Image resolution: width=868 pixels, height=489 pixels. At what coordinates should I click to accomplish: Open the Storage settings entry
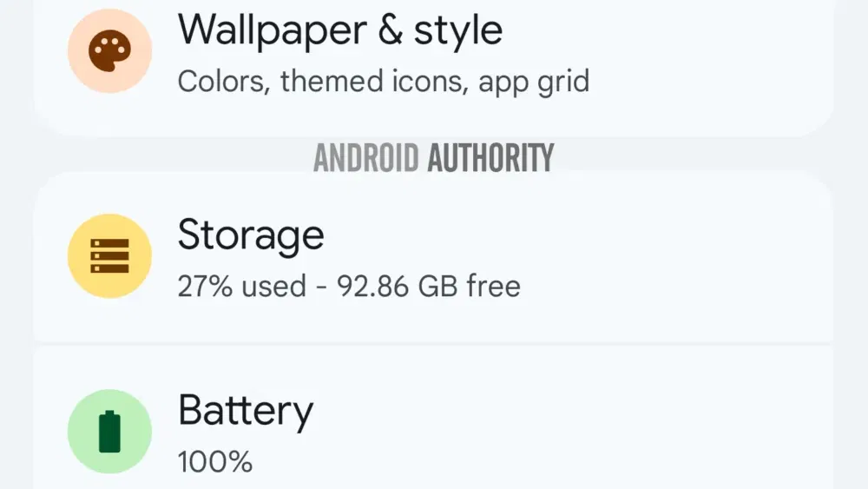pyautogui.click(x=433, y=256)
